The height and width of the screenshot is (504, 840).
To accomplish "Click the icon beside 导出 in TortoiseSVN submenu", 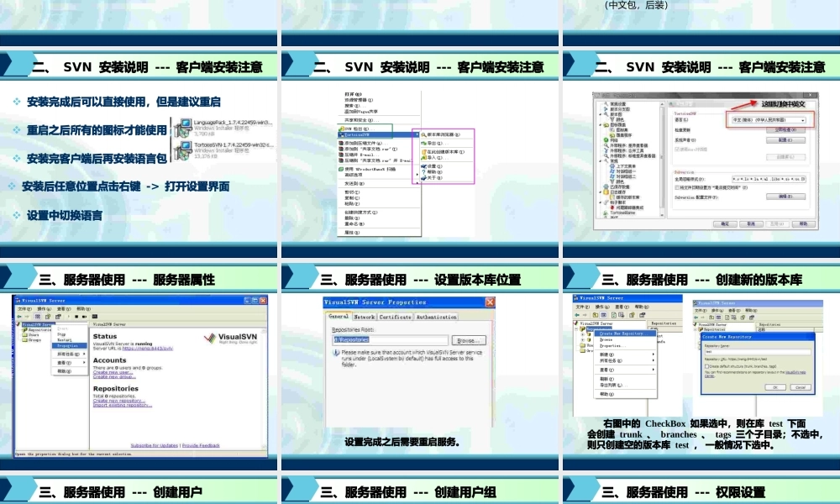I will click(423, 144).
